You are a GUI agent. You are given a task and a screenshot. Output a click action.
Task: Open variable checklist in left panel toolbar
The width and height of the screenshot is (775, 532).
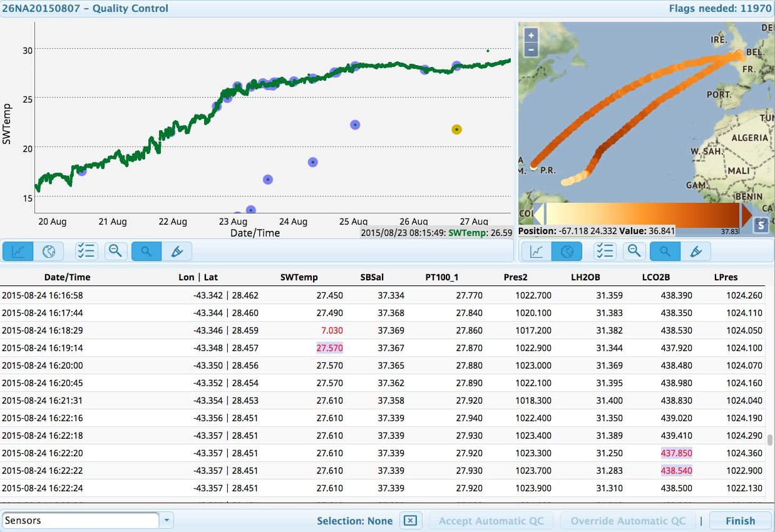coord(86,252)
